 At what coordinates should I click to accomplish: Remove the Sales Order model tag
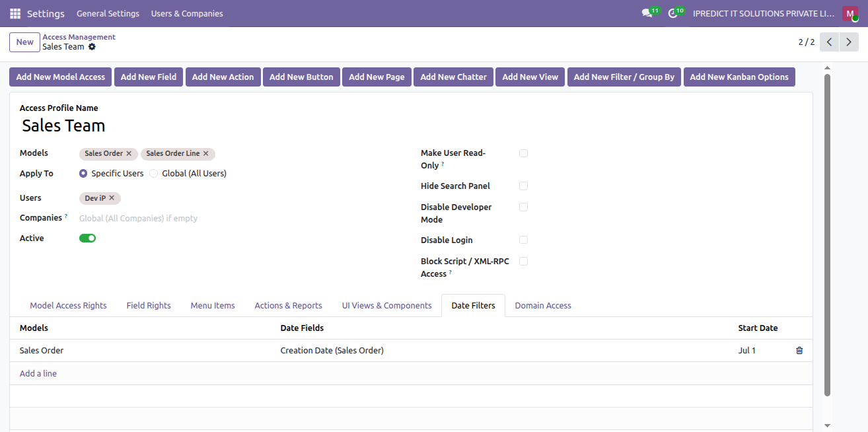pyautogui.click(x=129, y=153)
